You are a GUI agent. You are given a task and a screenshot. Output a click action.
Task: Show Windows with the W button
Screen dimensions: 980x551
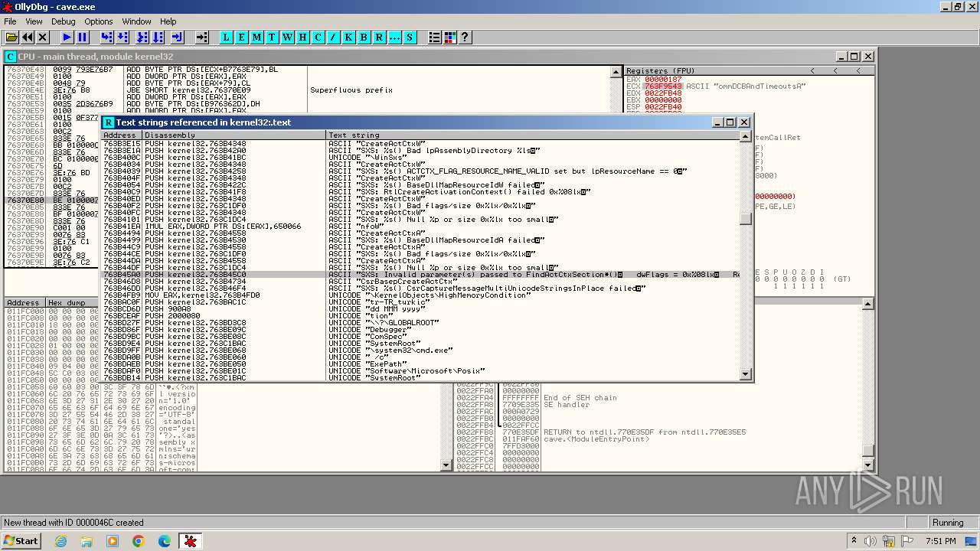tap(288, 37)
